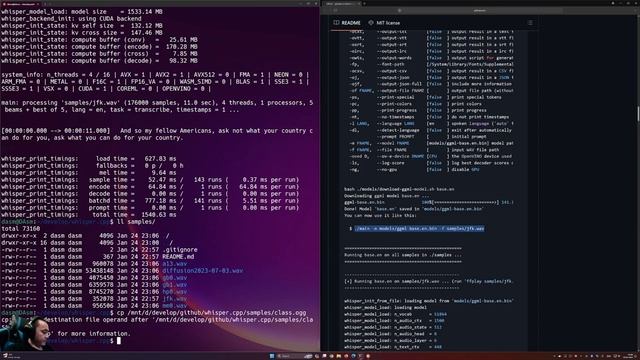Click the 'disable GPU' description in README
Image resolution: width=640 pixels, height=360 pixels.
[465, 169]
